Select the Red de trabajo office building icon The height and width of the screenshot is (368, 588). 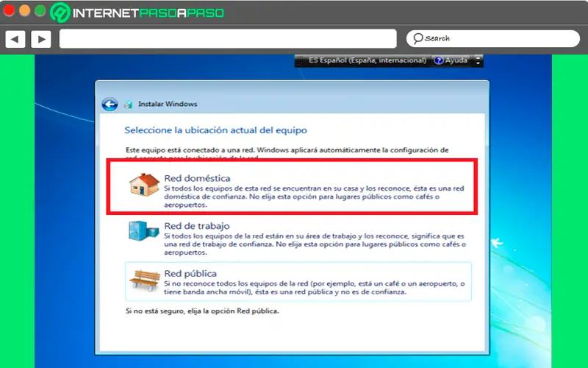(143, 230)
